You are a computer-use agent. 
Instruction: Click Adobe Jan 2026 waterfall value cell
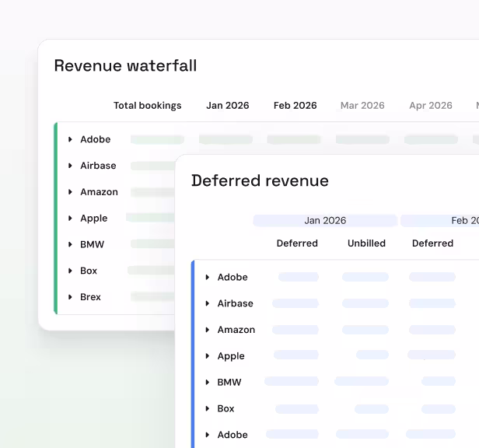pyautogui.click(x=226, y=140)
